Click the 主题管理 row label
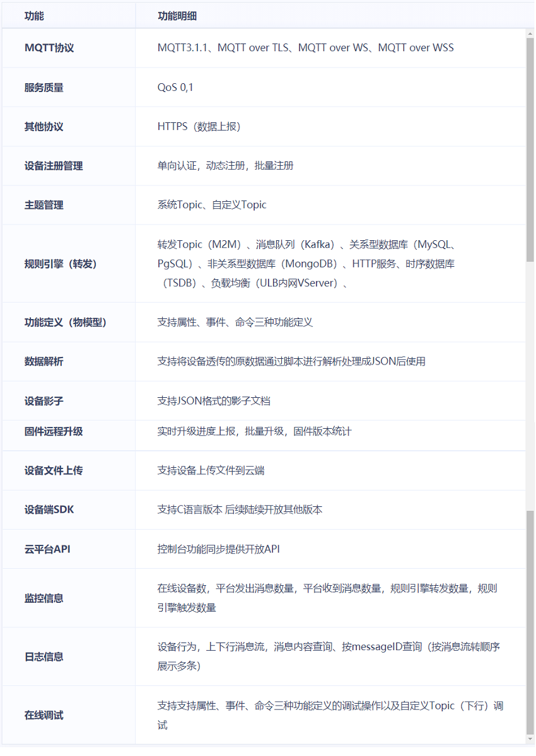The height and width of the screenshot is (756, 536). 44,205
